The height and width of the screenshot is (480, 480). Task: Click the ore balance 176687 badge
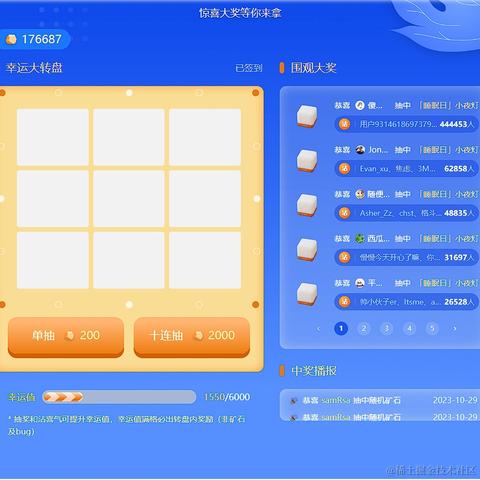point(34,39)
